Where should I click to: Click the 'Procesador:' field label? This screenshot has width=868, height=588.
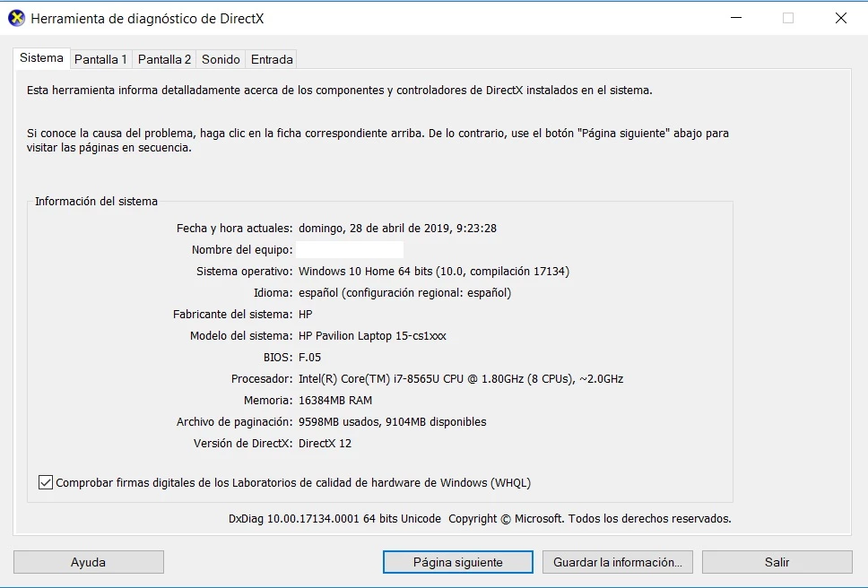tap(262, 379)
